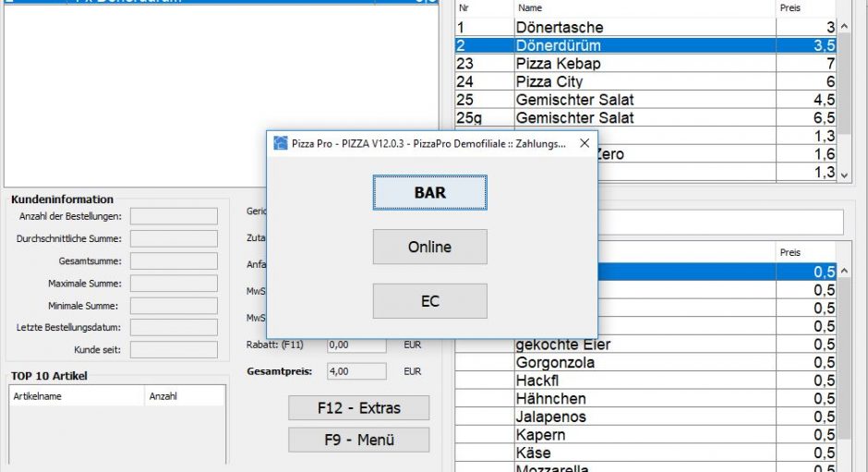Screen dimensions: 868x472
Task: Select Gemischter Salat priced 4,5
Action: pos(645,100)
